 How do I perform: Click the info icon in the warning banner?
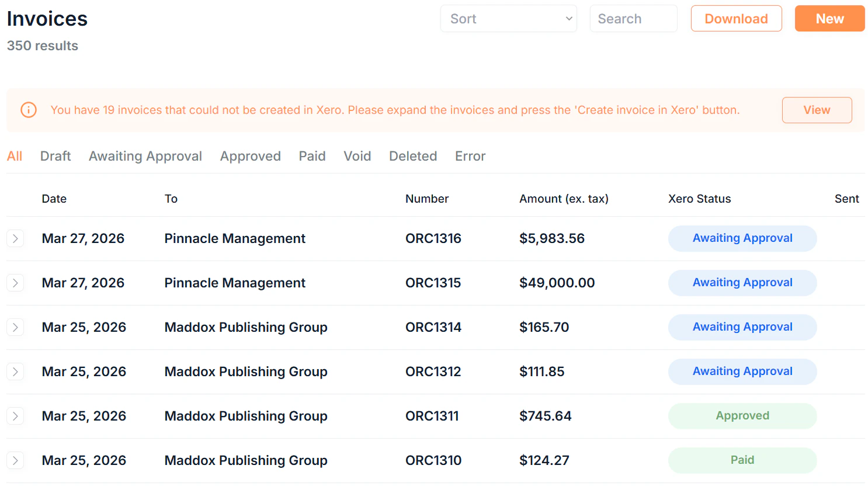click(28, 110)
